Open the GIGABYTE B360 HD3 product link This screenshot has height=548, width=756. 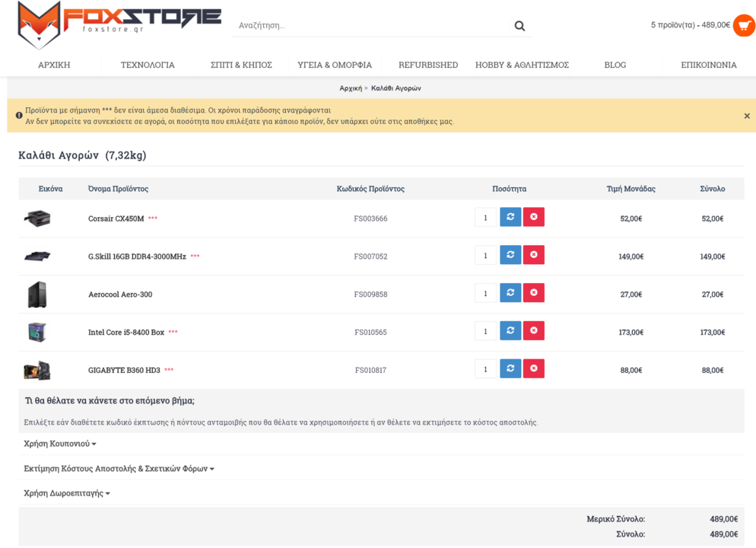click(x=124, y=371)
